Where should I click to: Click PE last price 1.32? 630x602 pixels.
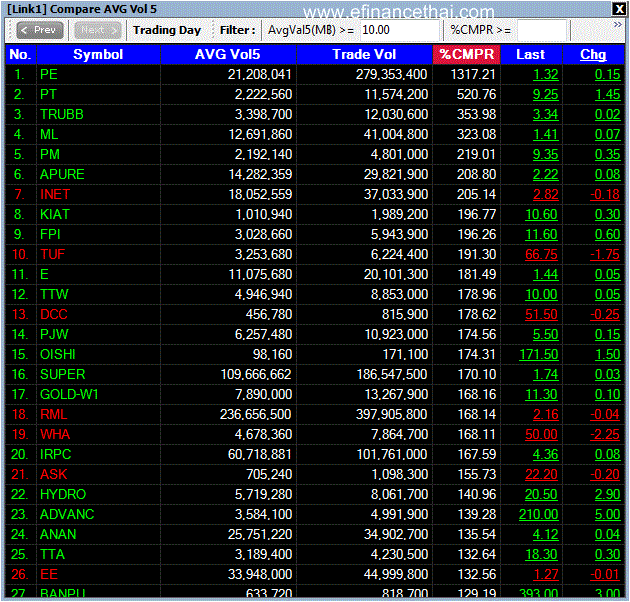point(546,74)
